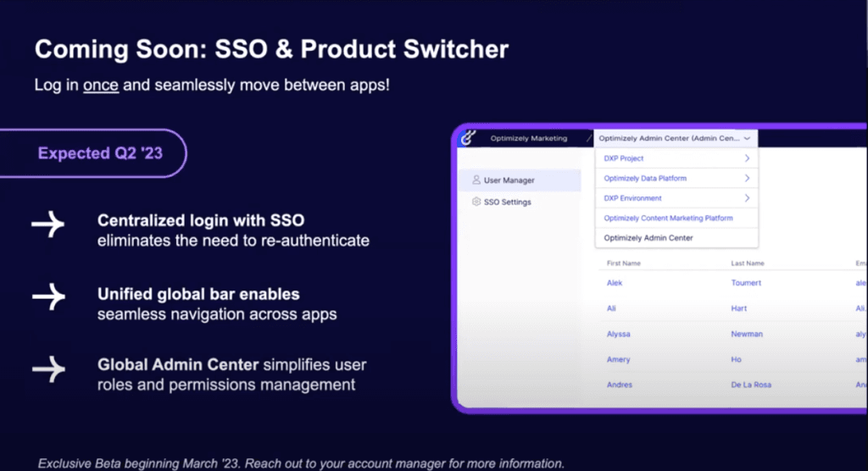
Task: Select DXP Environment menu entry
Action: (x=632, y=198)
